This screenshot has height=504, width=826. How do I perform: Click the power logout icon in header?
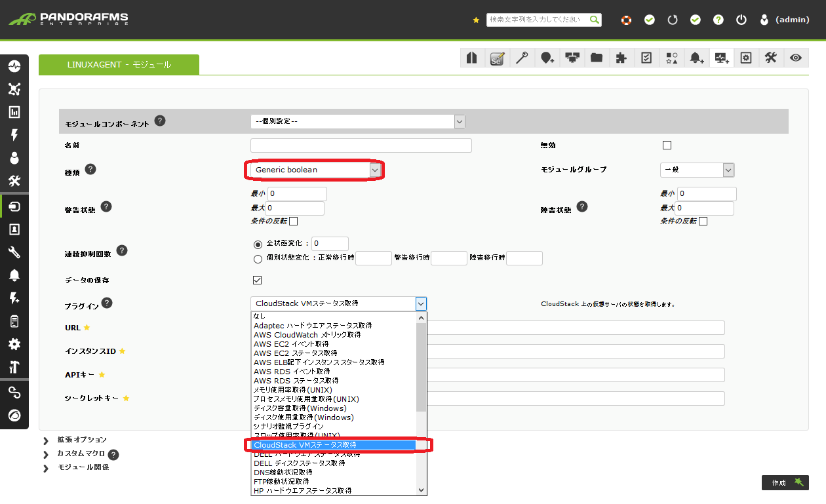pyautogui.click(x=741, y=20)
